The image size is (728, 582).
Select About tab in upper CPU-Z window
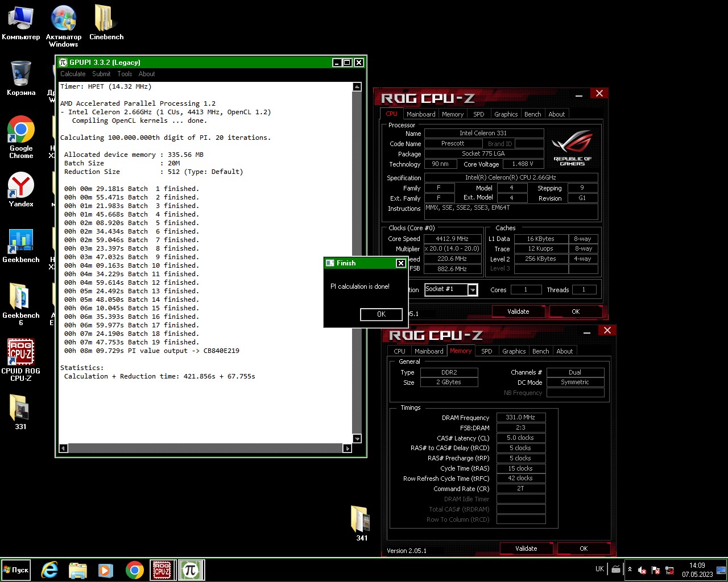point(557,114)
